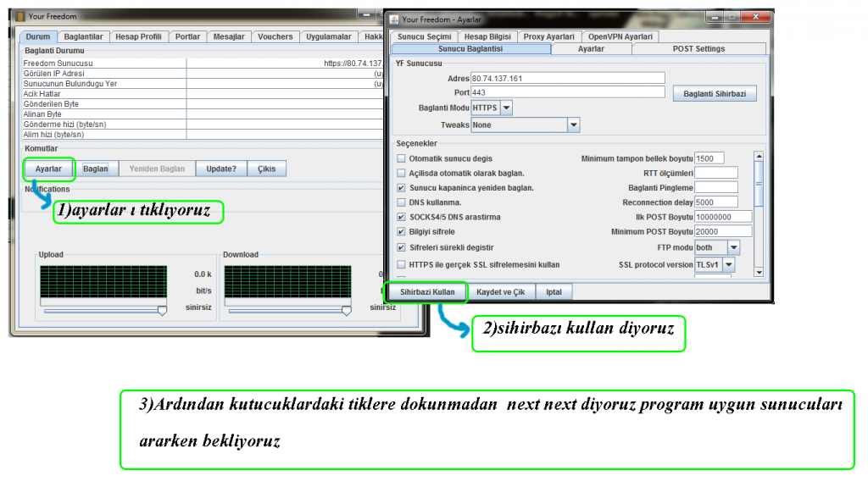The width and height of the screenshot is (868, 487).
Task: Enable HTTPS ile gerçek SSL sifrelemesini kullan
Action: click(401, 264)
